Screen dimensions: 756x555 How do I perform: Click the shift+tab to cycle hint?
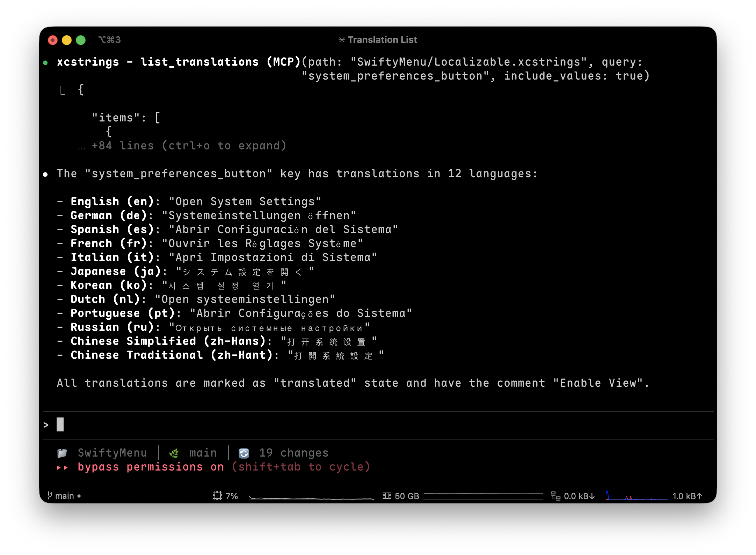tap(301, 467)
